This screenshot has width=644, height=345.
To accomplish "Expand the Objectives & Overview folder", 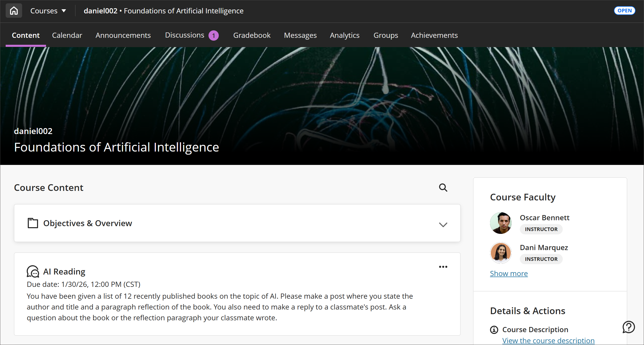I will click(443, 225).
